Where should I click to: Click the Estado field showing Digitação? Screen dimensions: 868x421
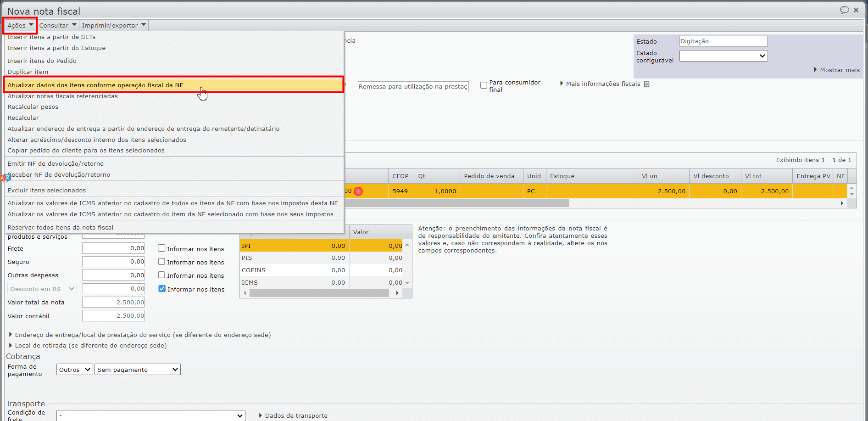tap(723, 41)
